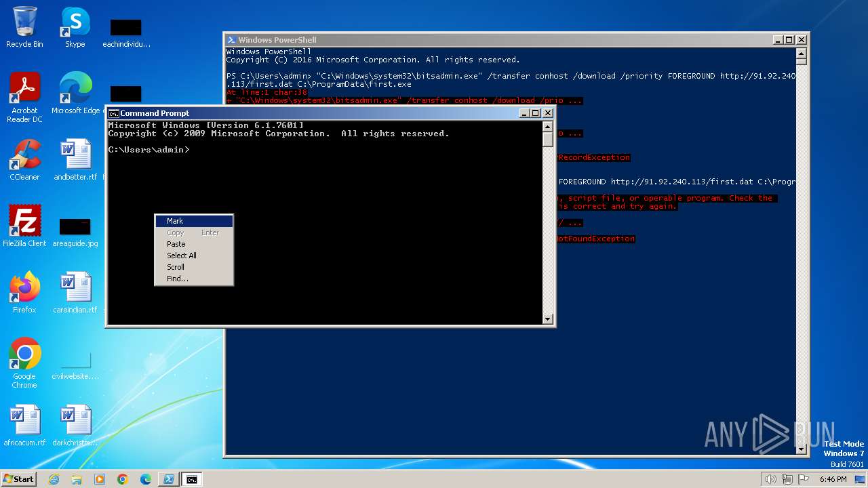Click Command Prompt scrollbar down arrow
The height and width of the screenshot is (488, 868).
(x=548, y=319)
